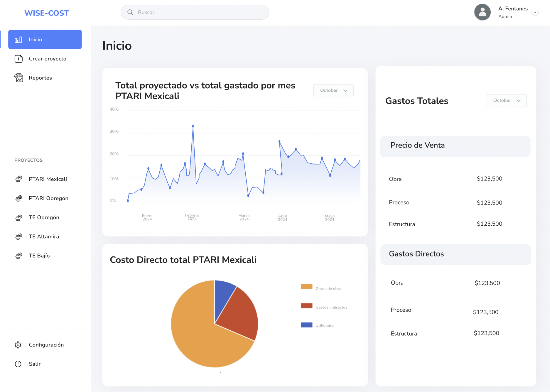Click the magnifying glass search icon
This screenshot has height=392, width=550.
coord(130,12)
